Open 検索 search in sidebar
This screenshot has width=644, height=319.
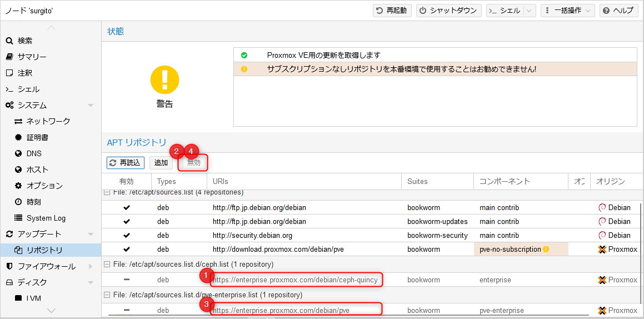click(x=25, y=41)
